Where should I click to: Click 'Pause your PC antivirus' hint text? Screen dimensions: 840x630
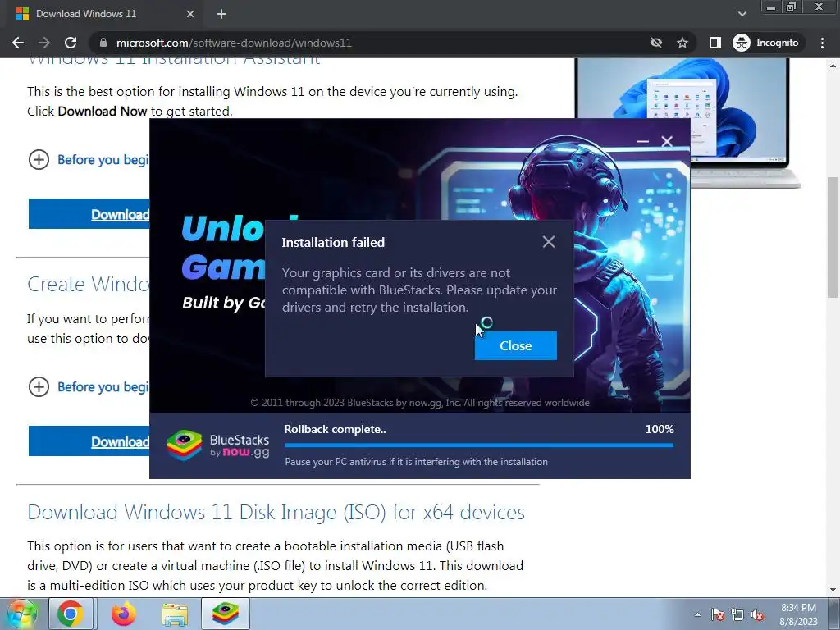tap(416, 461)
